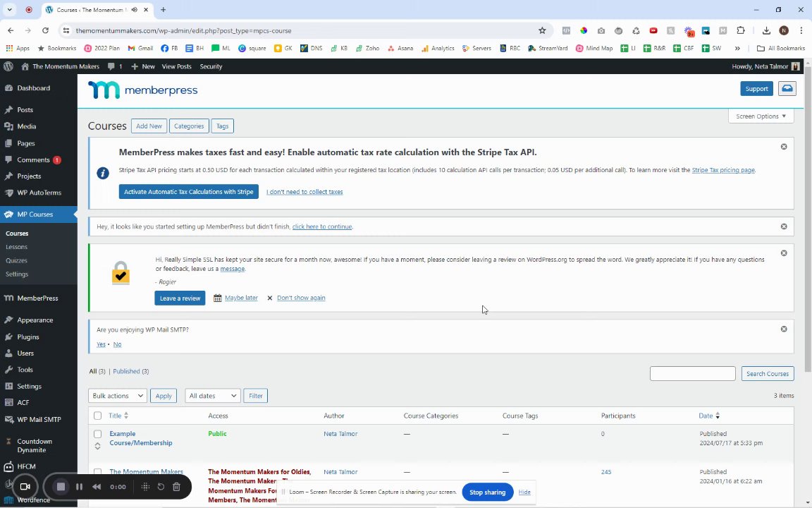
Task: Focus the Search Courses input field
Action: point(692,374)
